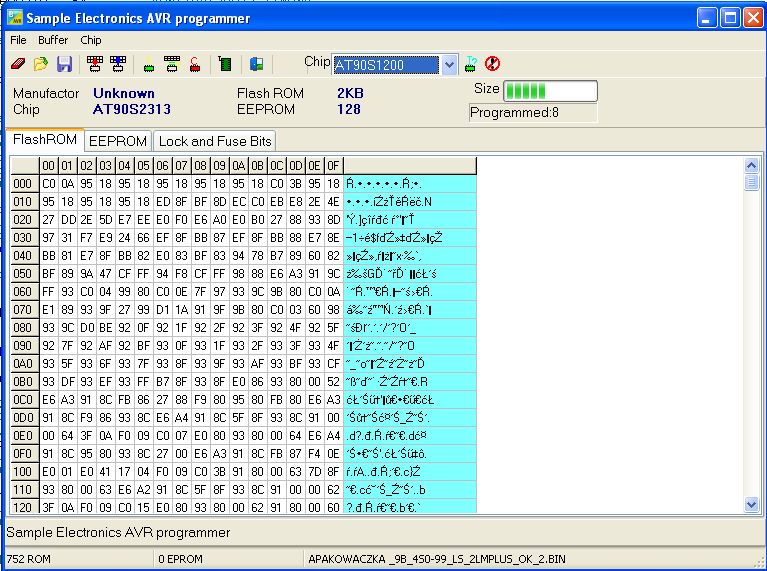Click the red circular stop icon
767x571 pixels.
point(492,64)
